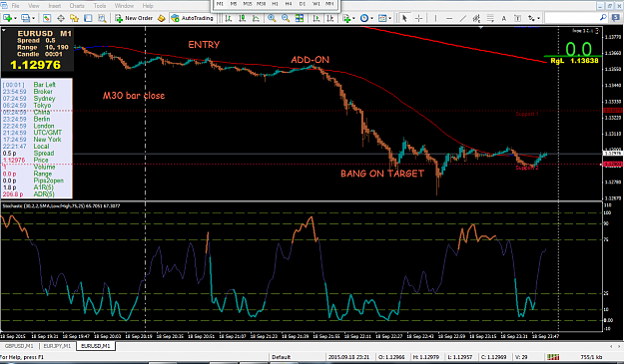Open the Navigator folder-star icon
Viewport: 624px width, 364px height.
click(75, 18)
